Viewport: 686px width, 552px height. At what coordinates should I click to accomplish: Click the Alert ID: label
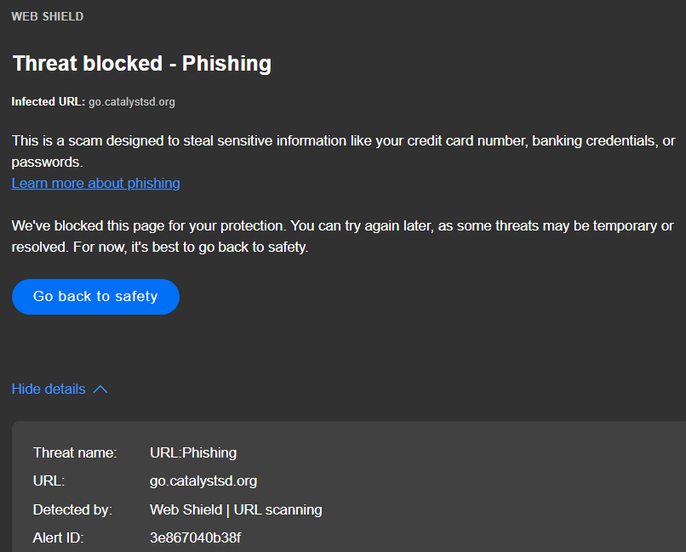pos(58,538)
